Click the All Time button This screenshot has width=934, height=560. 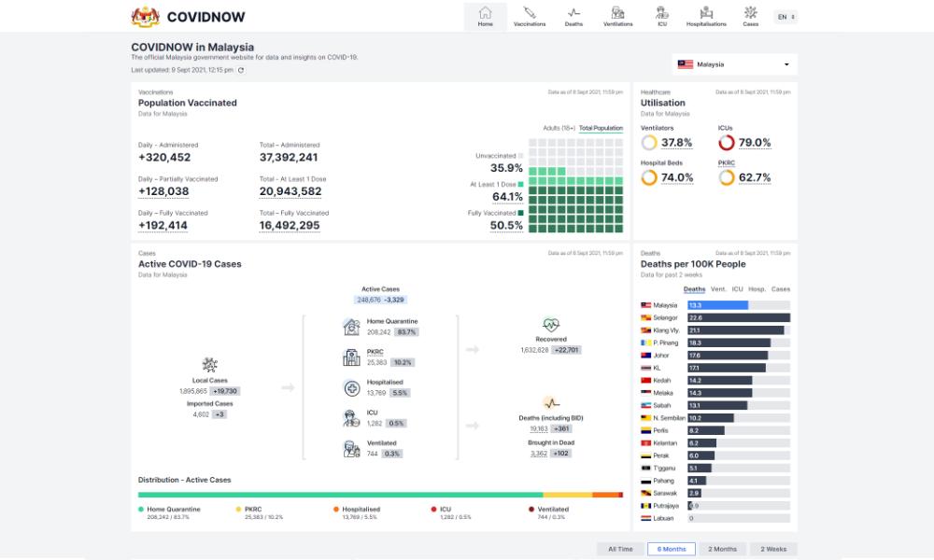tap(620, 550)
